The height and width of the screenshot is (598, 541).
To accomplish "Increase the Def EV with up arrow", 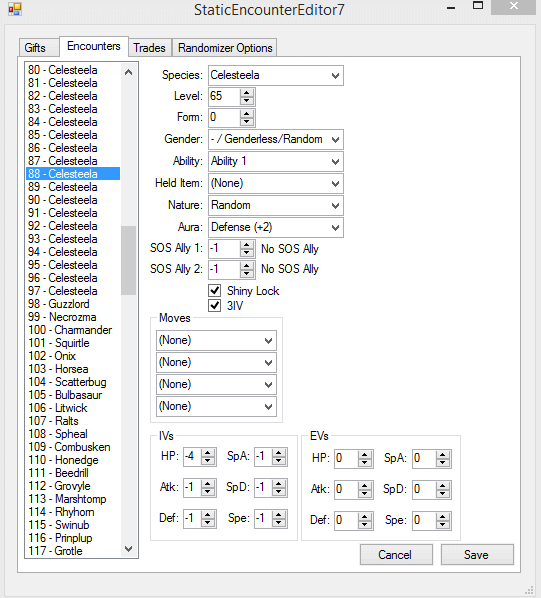I will 365,517.
